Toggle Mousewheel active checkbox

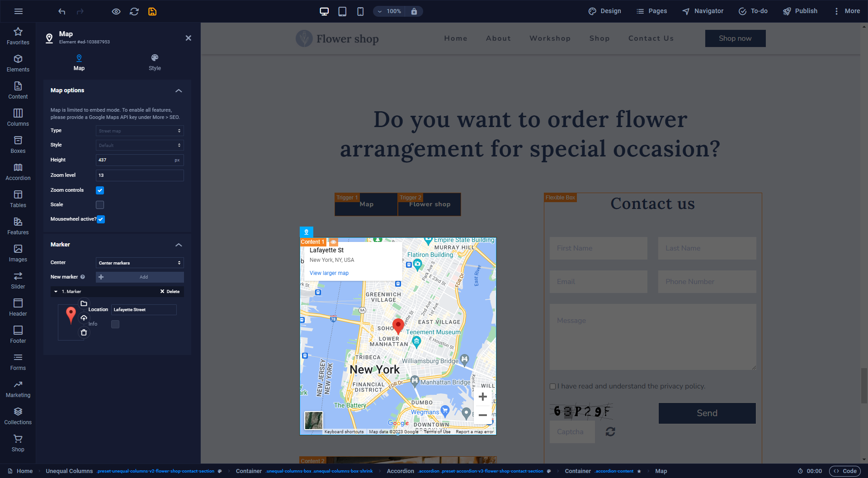[101, 219]
